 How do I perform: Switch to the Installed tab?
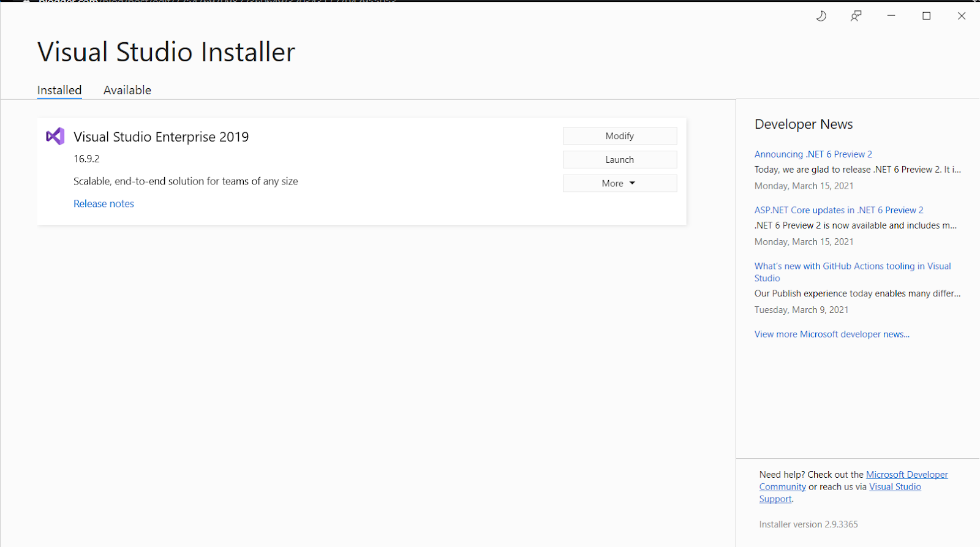tap(59, 90)
